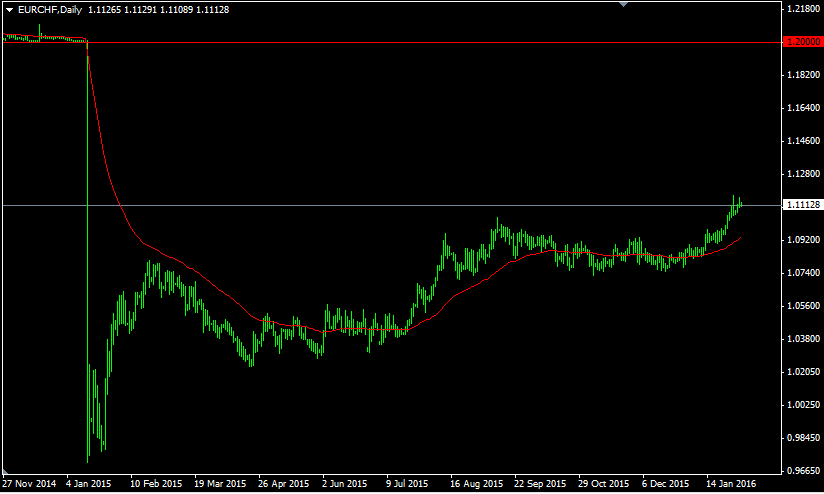The image size is (824, 494).
Task: Click the 10 Feb 2015 date label
Action: click(x=156, y=483)
